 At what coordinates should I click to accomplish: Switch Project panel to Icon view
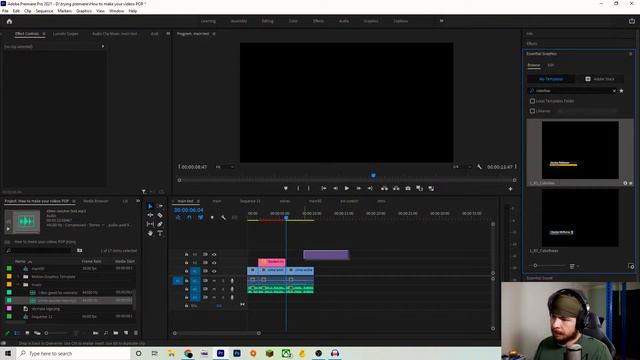(x=27, y=333)
